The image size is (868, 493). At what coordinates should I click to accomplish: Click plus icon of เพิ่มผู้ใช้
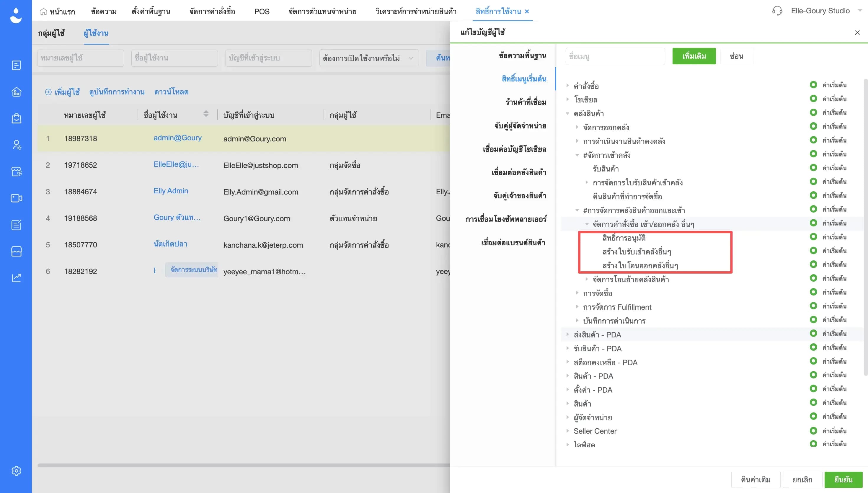click(x=48, y=92)
